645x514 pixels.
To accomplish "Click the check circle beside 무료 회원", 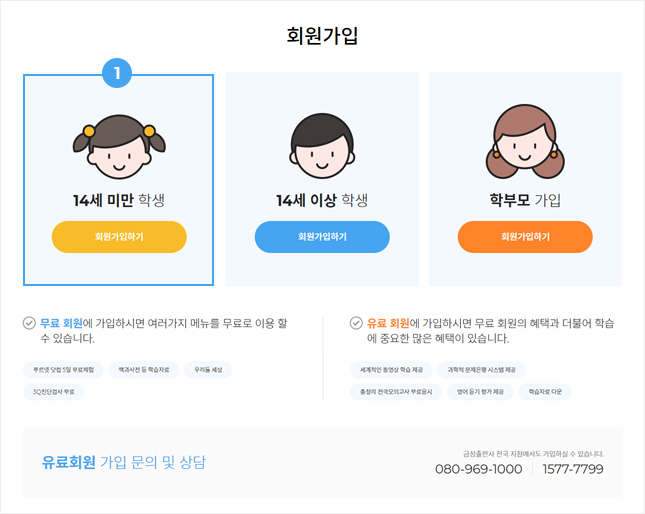I will (x=29, y=323).
